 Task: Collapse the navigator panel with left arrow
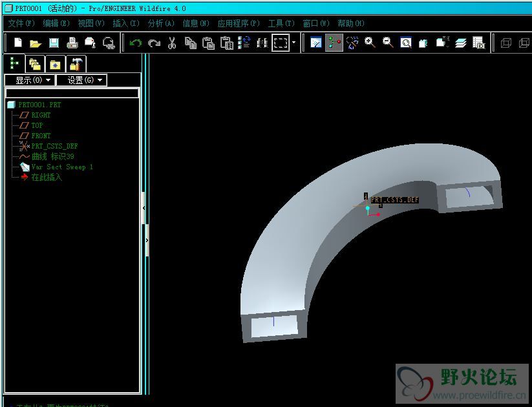pyautogui.click(x=144, y=208)
